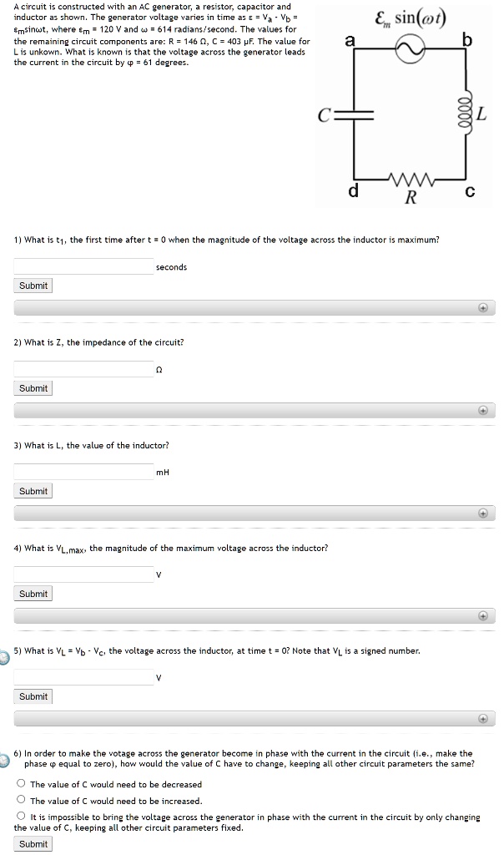Focus the t1 answer field labeled seconds
Screen dimensions: 504x855
tap(83, 266)
